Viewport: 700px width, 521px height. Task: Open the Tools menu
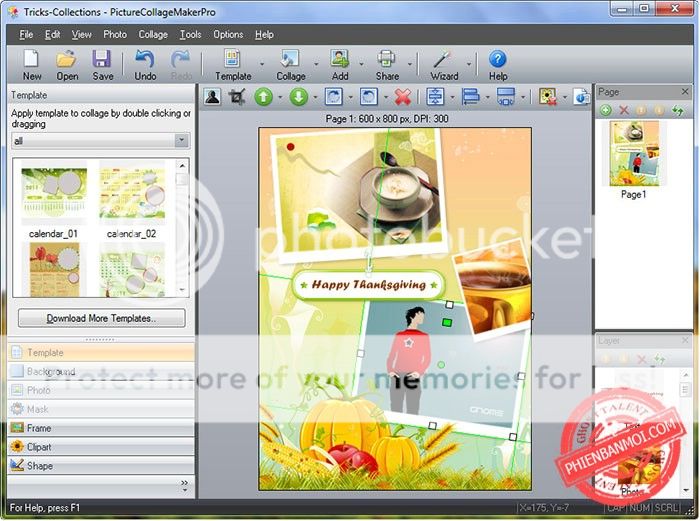pyautogui.click(x=191, y=34)
